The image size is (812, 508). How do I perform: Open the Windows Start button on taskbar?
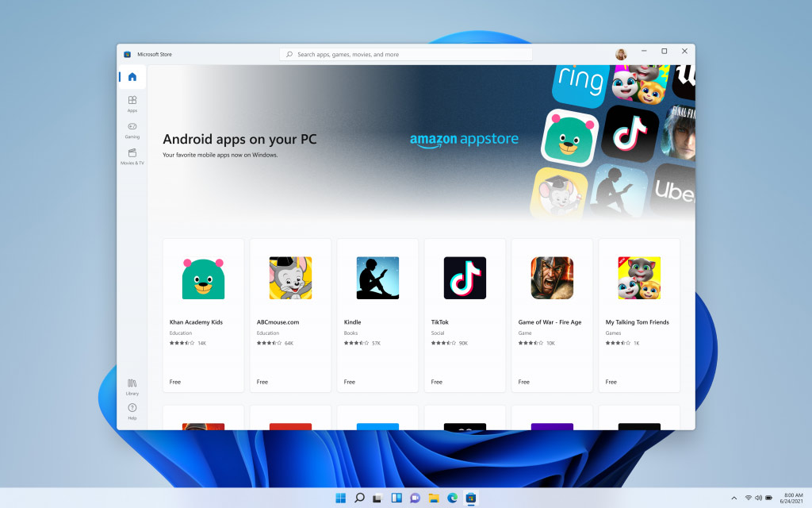[x=341, y=498]
